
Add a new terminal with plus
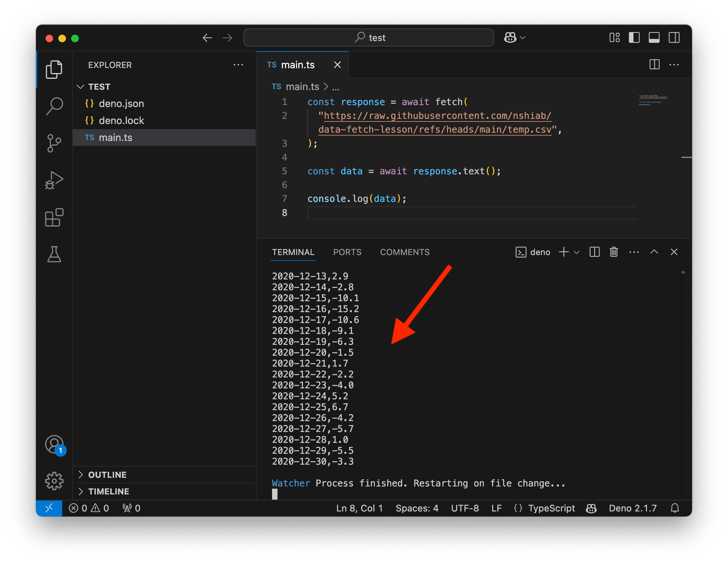tap(564, 252)
